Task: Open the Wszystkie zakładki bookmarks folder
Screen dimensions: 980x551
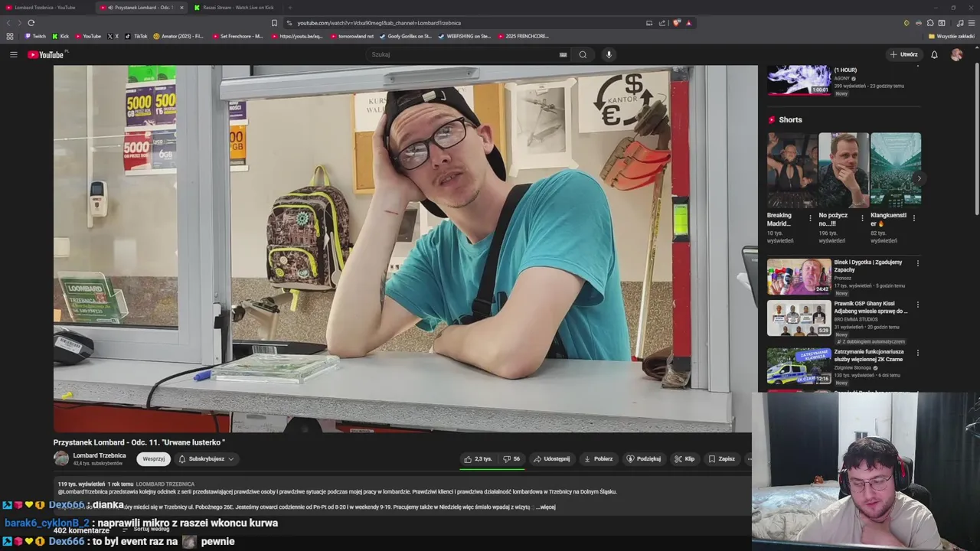Action: coord(951,36)
